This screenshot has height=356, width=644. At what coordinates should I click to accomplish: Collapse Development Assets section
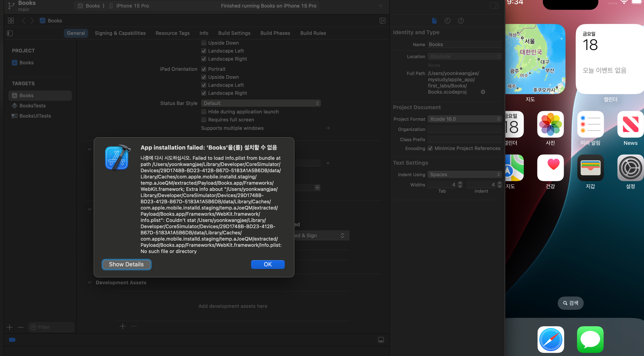pos(90,283)
